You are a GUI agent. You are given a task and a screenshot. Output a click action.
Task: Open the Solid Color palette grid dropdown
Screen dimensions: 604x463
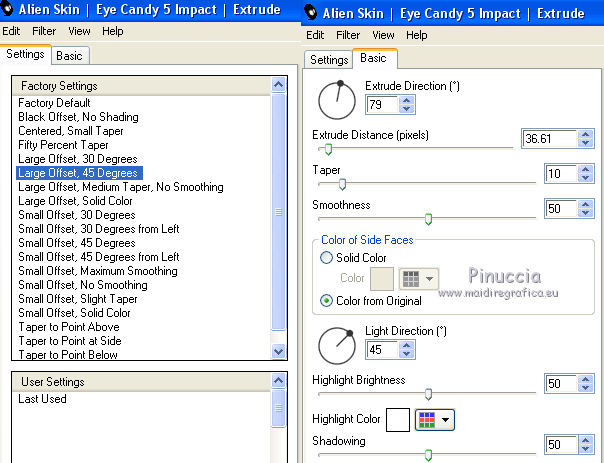click(x=419, y=278)
